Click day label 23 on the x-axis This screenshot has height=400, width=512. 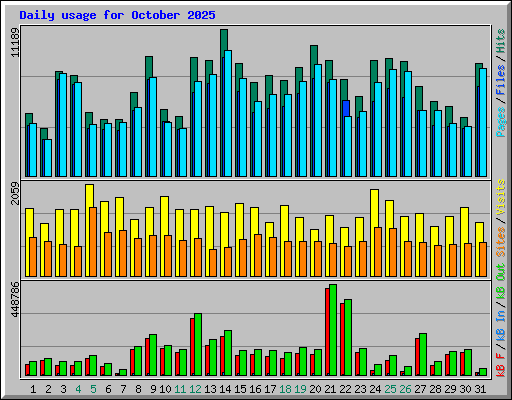[x=360, y=389]
